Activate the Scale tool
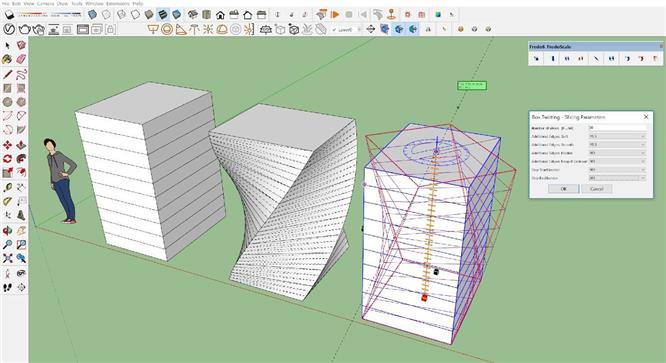This screenshot has height=363, width=666. pos(7,172)
